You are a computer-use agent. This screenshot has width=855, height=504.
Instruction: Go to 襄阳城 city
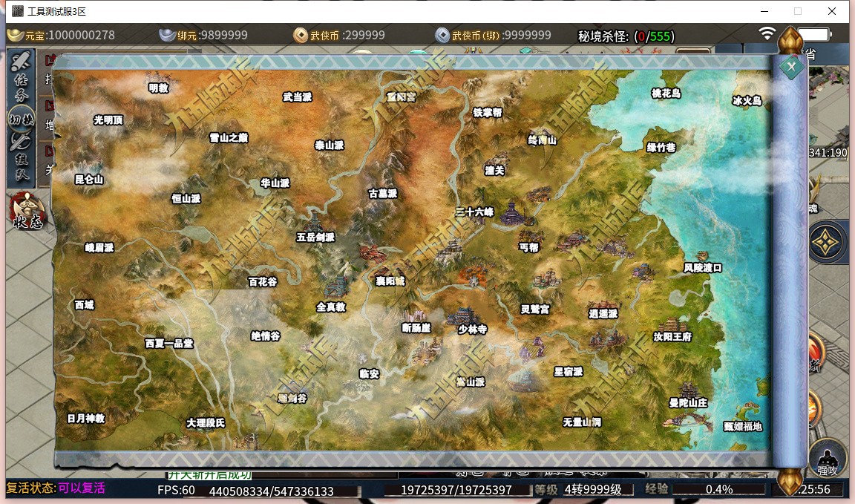point(390,281)
